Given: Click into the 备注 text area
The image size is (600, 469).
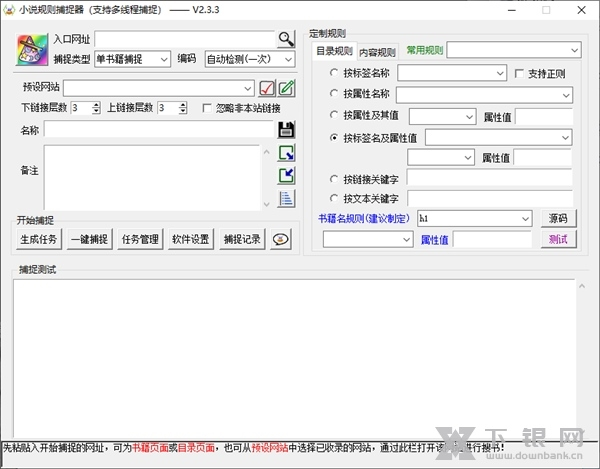Looking at the screenshot, I should tap(152, 178).
